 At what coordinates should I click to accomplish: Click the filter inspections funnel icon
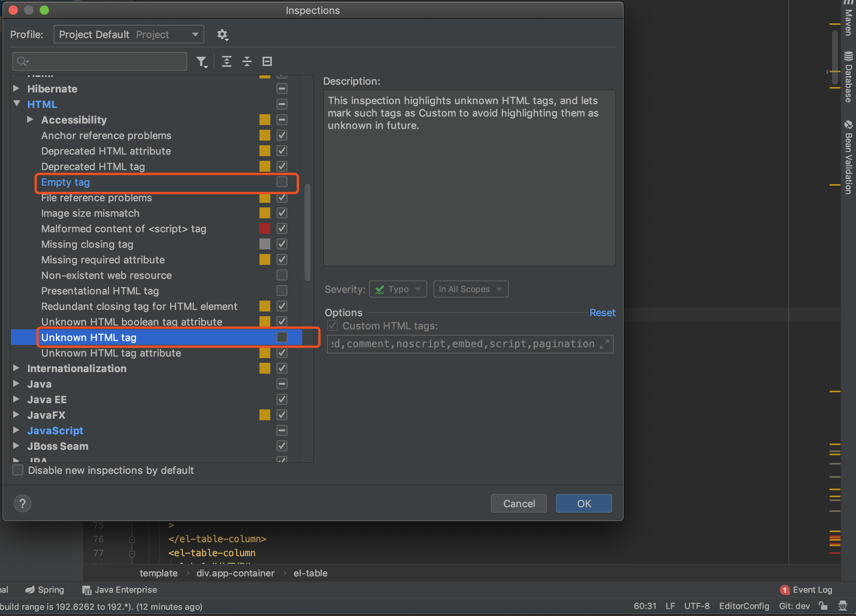coord(201,61)
